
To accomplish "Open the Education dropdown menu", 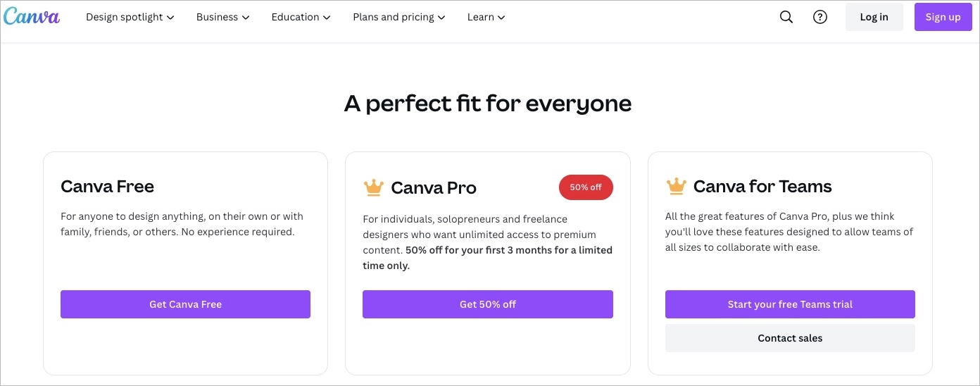I will click(301, 17).
